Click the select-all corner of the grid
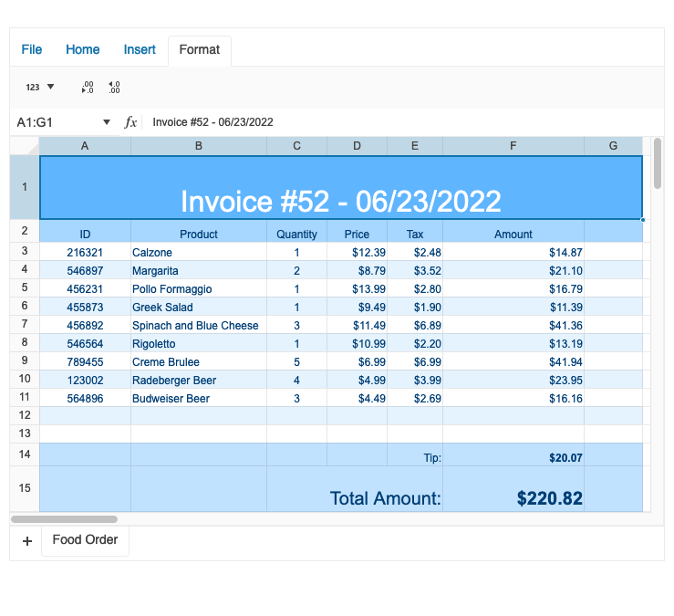Image resolution: width=674 pixels, height=616 pixels. [x=25, y=146]
